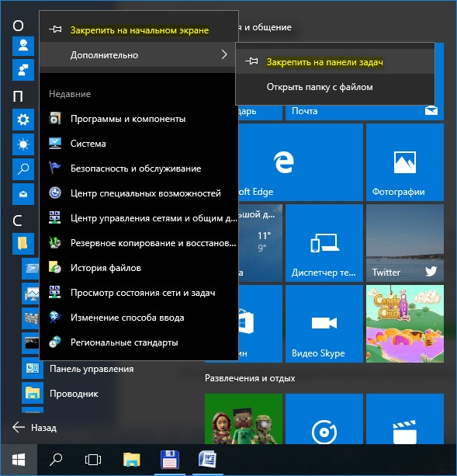Click the 'Развлечения и отдых' group title
457x476 pixels.
click(250, 378)
